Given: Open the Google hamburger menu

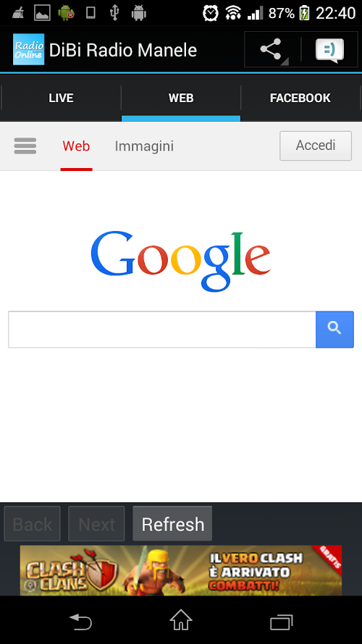Looking at the screenshot, I should coord(25,146).
